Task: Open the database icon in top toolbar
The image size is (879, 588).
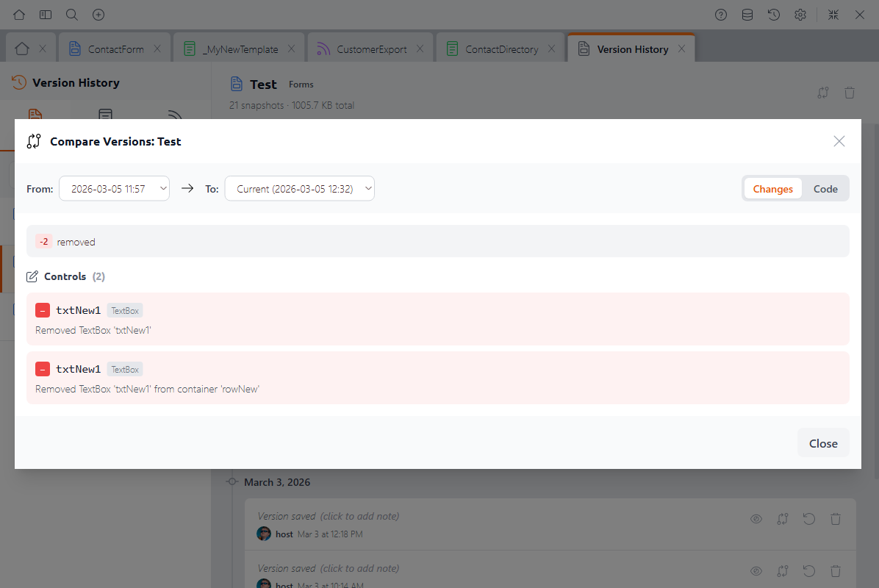Action: point(747,15)
